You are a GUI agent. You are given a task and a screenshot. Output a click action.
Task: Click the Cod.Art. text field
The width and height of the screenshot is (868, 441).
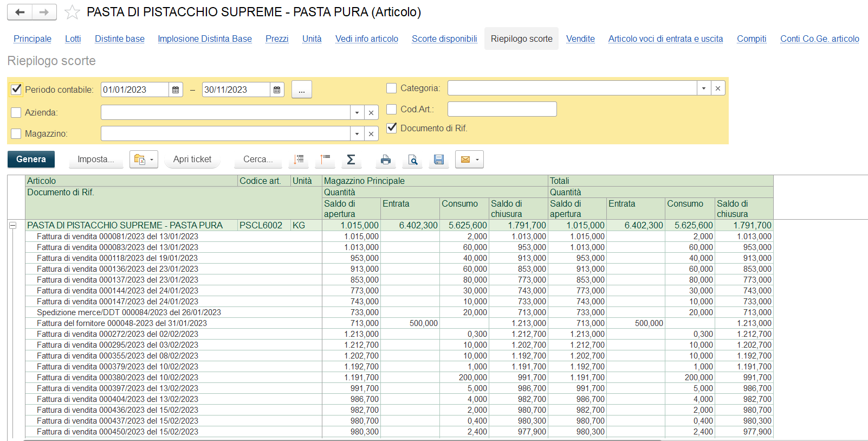pyautogui.click(x=502, y=109)
